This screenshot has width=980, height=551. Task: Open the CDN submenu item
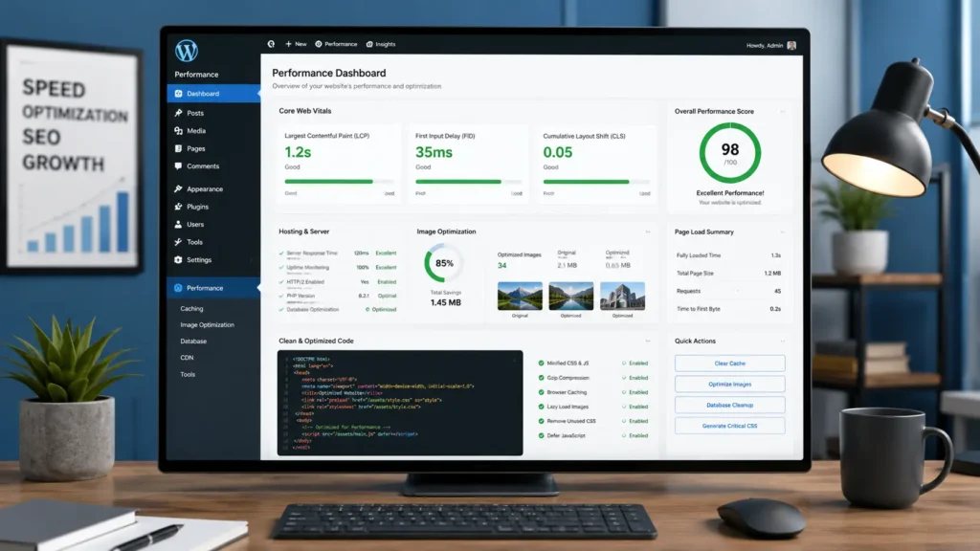coord(187,358)
